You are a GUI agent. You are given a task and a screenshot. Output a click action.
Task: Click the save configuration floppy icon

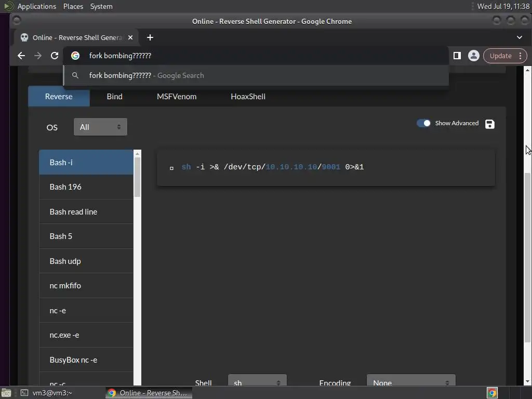coord(489,124)
